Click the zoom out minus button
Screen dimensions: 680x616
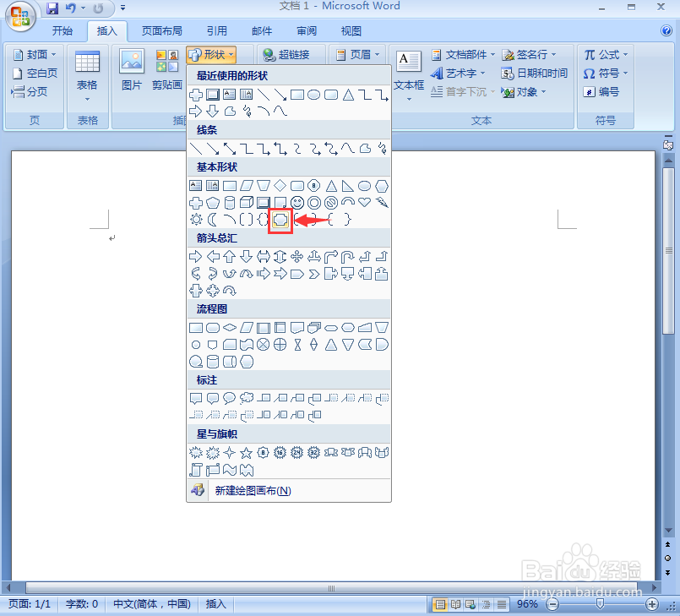[552, 604]
